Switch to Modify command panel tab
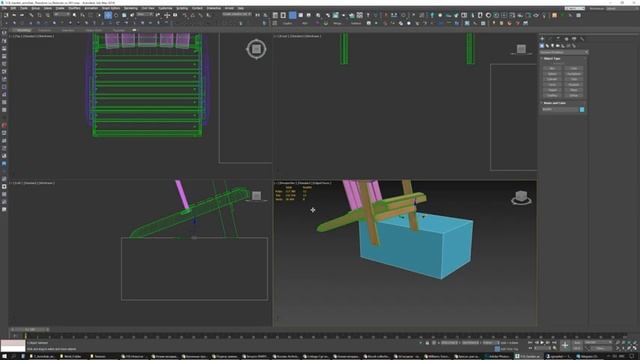640x360 pixels. coord(550,39)
